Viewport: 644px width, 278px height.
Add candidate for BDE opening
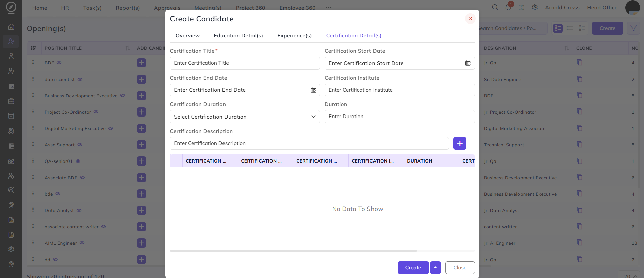tap(141, 63)
